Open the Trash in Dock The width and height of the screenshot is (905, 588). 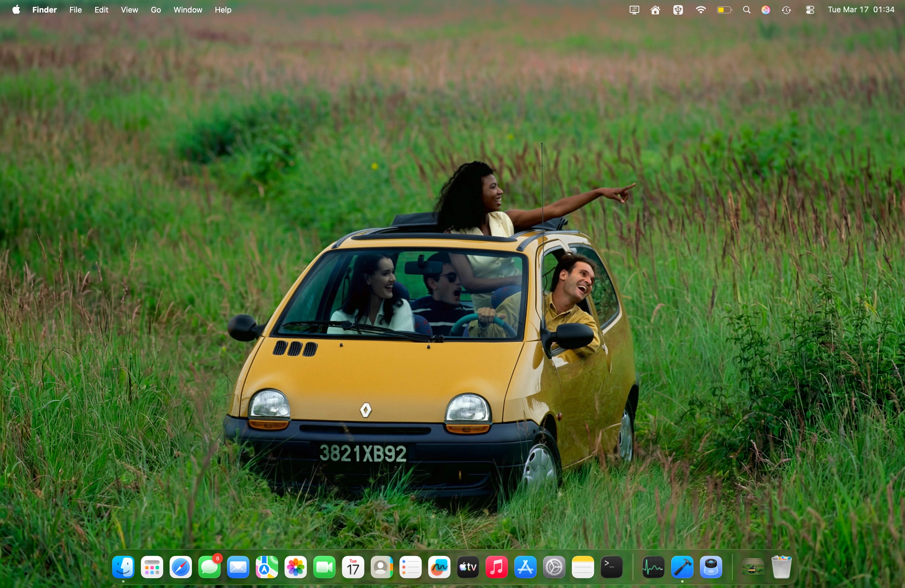point(781,568)
